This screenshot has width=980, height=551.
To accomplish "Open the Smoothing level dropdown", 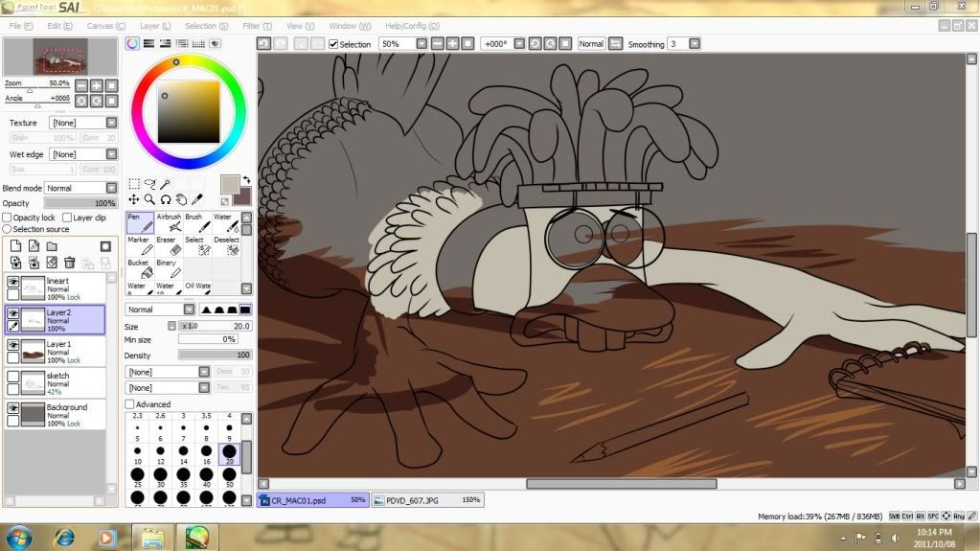I will pyautogui.click(x=694, y=44).
